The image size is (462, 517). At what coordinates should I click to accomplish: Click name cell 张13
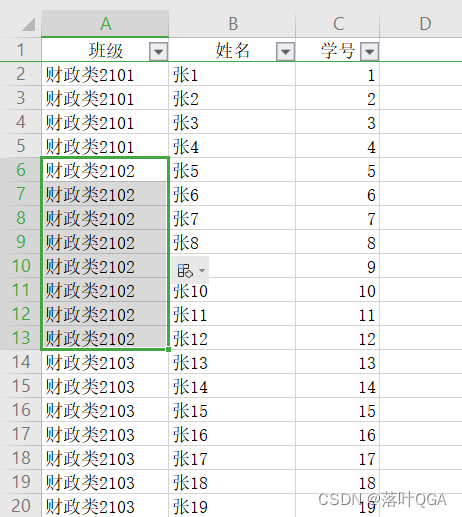coord(232,362)
